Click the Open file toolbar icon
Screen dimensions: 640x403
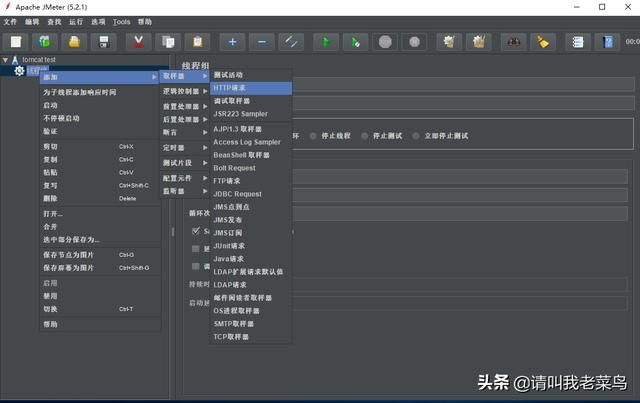(x=74, y=42)
